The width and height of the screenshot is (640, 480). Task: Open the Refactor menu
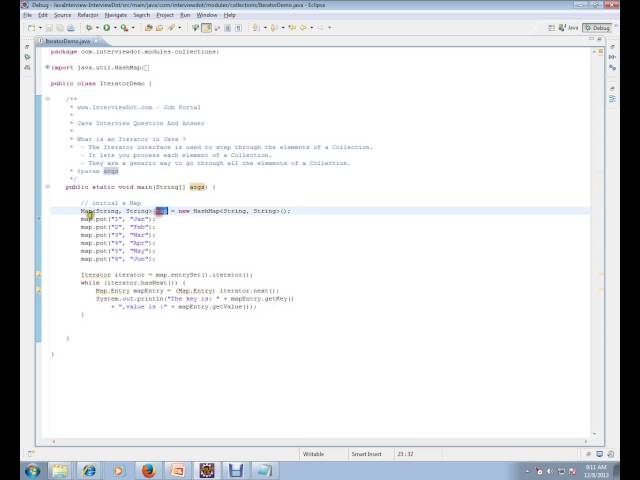coord(88,15)
